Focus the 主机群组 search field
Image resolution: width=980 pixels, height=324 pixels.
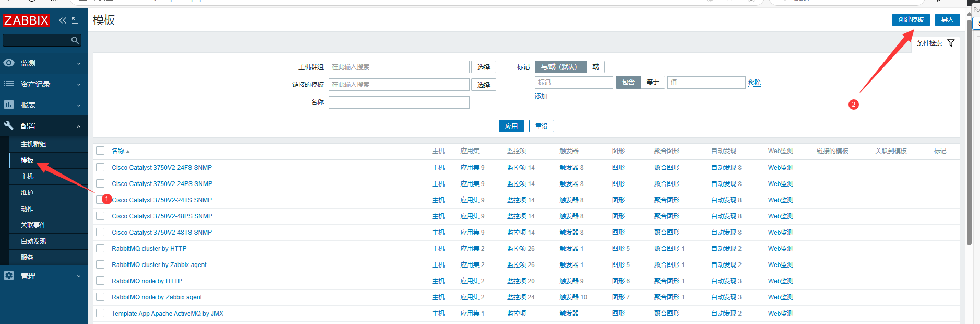(399, 67)
